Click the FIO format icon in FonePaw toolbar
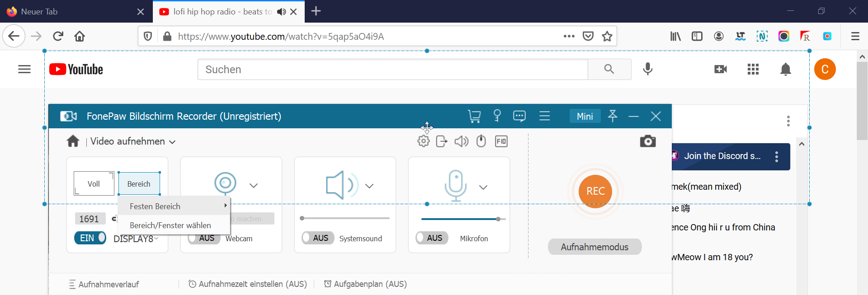This screenshot has width=868, height=295. (x=501, y=141)
